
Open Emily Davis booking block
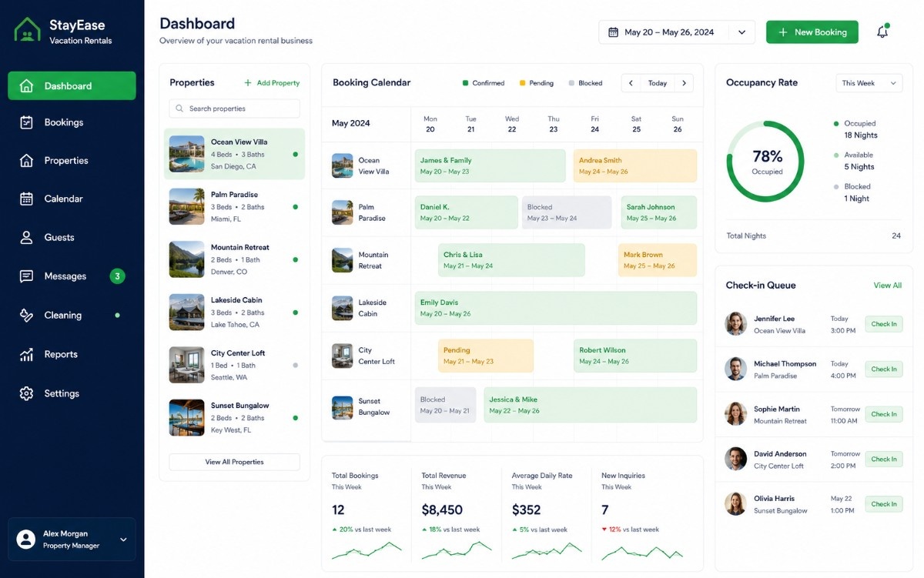pyautogui.click(x=556, y=308)
